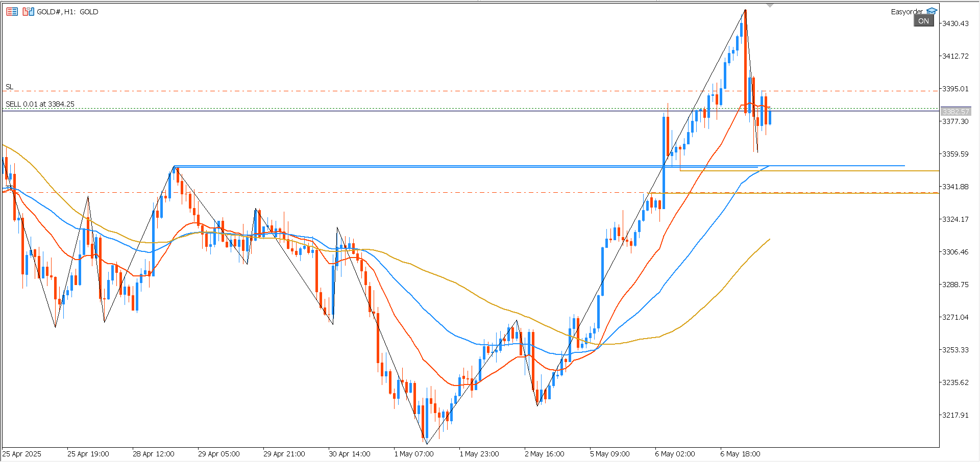Click the 6 May 18:00 time label

coord(741,454)
